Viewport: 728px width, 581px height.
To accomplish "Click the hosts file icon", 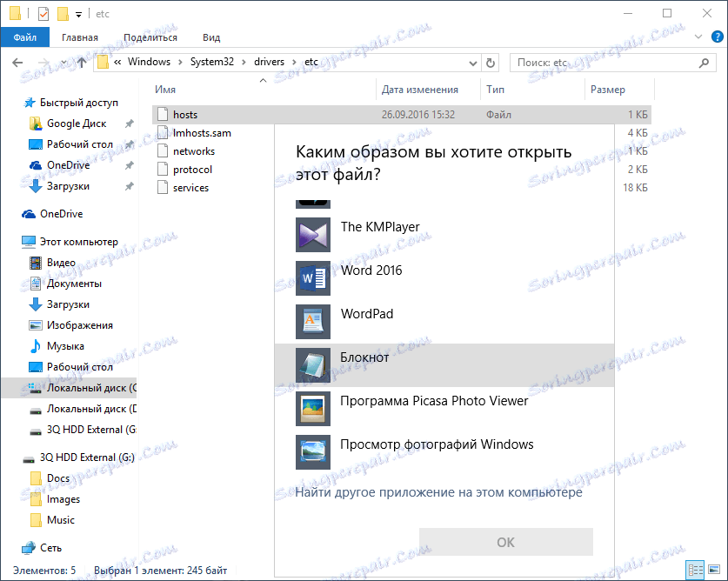I will (163, 114).
